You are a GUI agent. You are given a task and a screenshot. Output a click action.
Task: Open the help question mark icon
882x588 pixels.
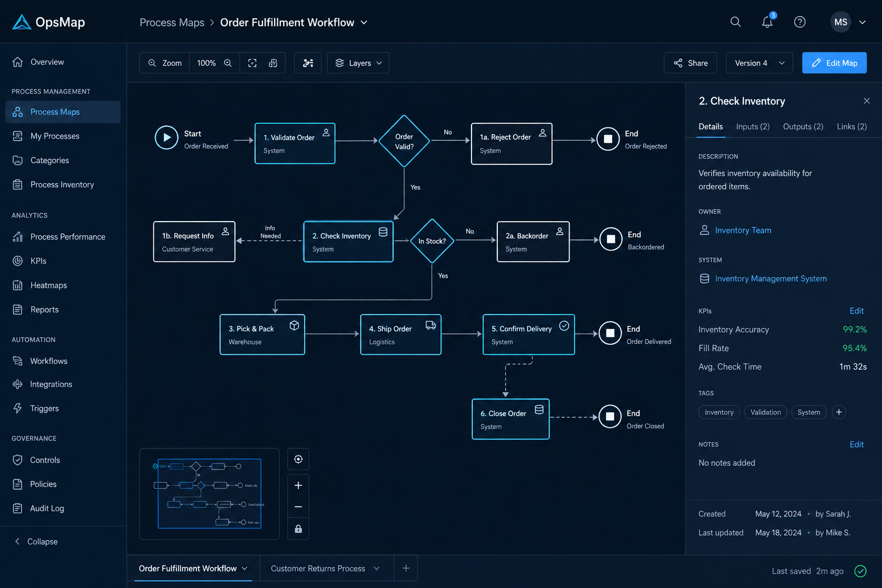coord(799,22)
